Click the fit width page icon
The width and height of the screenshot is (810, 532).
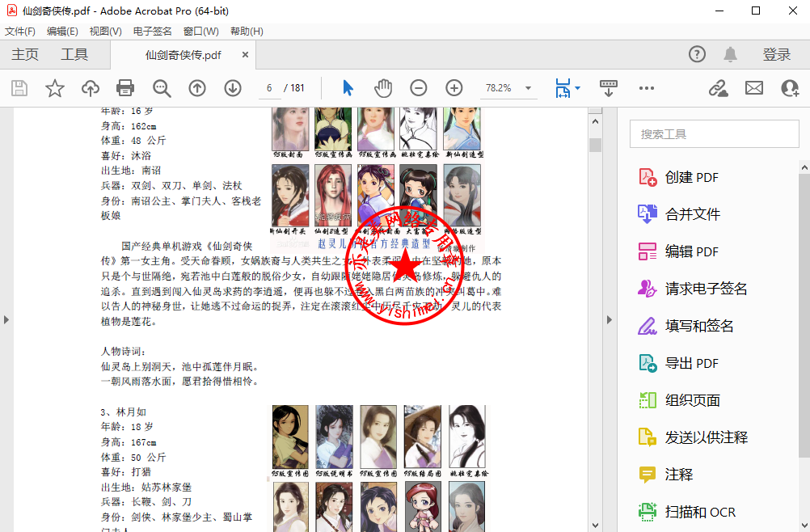[563, 88]
